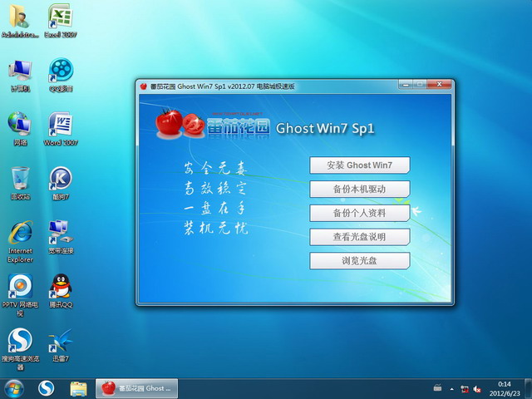This screenshot has width=532, height=399.
Task: Open the Recycle Bin icon
Action: [20, 183]
